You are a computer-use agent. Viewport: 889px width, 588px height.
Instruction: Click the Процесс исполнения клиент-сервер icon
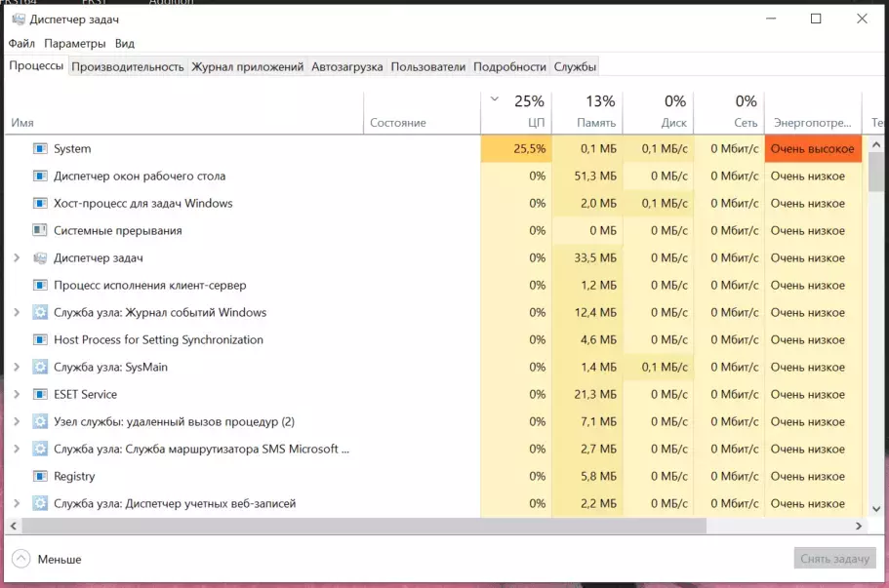[x=40, y=285]
